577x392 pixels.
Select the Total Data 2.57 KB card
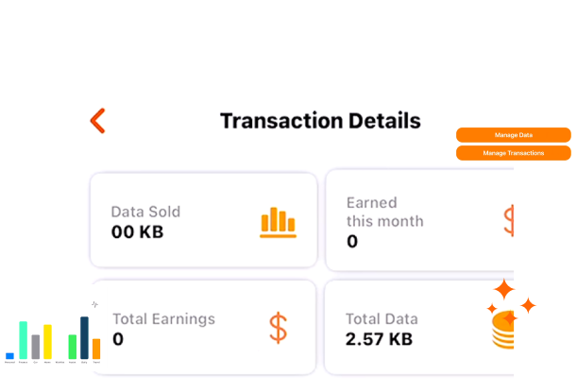418,327
